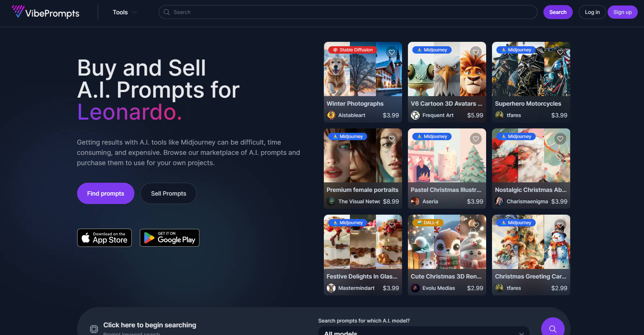Click the round purple magnifier search button
This screenshot has height=335, width=644.
[553, 327]
